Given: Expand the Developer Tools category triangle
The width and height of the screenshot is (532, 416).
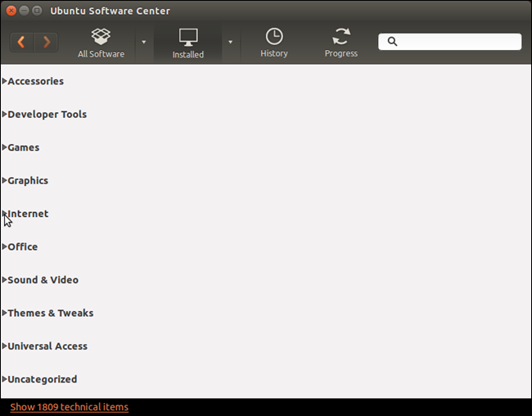Looking at the screenshot, I should [4, 114].
